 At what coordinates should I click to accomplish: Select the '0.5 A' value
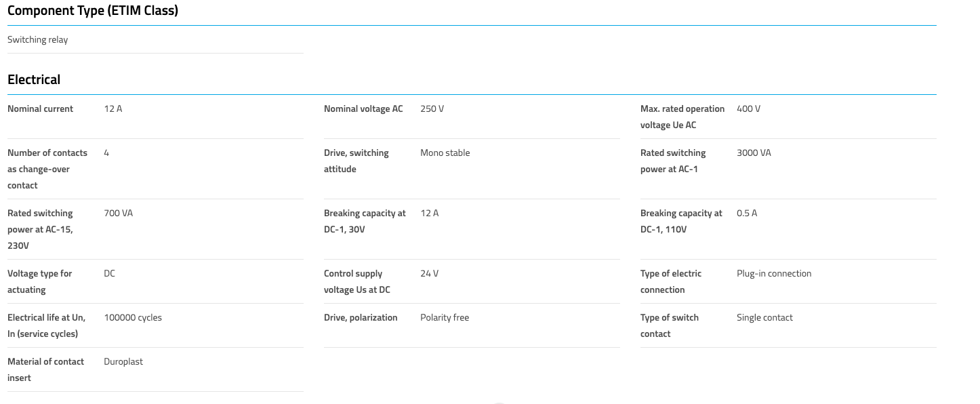(747, 213)
